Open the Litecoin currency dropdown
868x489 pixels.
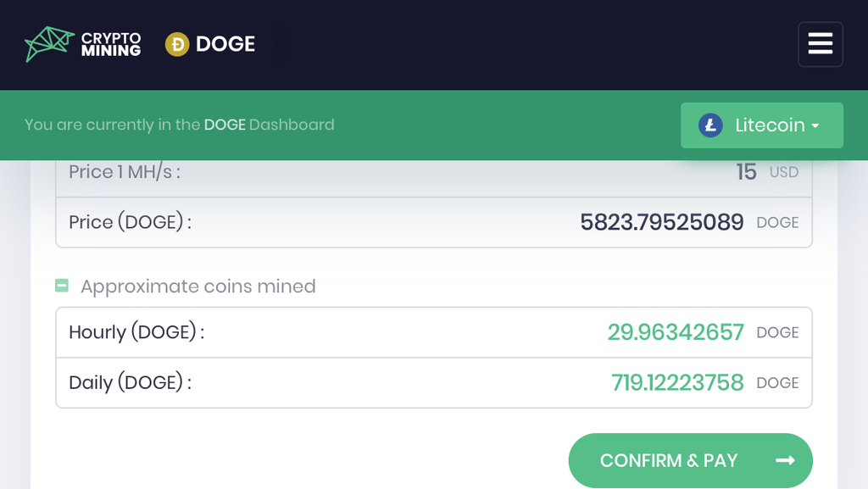(762, 125)
